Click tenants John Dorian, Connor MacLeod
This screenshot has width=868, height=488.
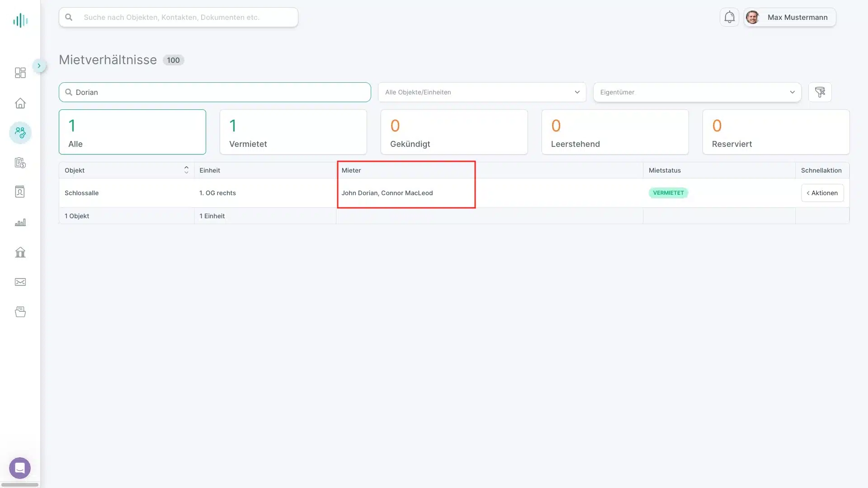[387, 193]
